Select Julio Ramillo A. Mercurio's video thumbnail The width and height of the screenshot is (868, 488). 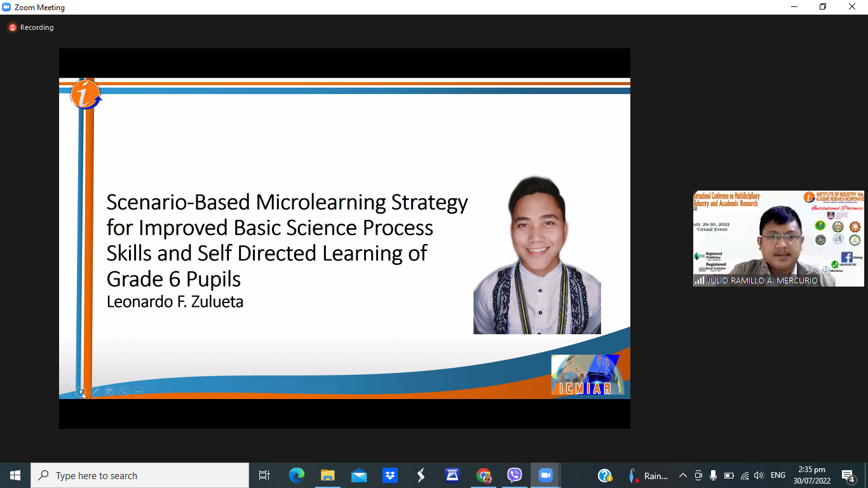click(778, 238)
